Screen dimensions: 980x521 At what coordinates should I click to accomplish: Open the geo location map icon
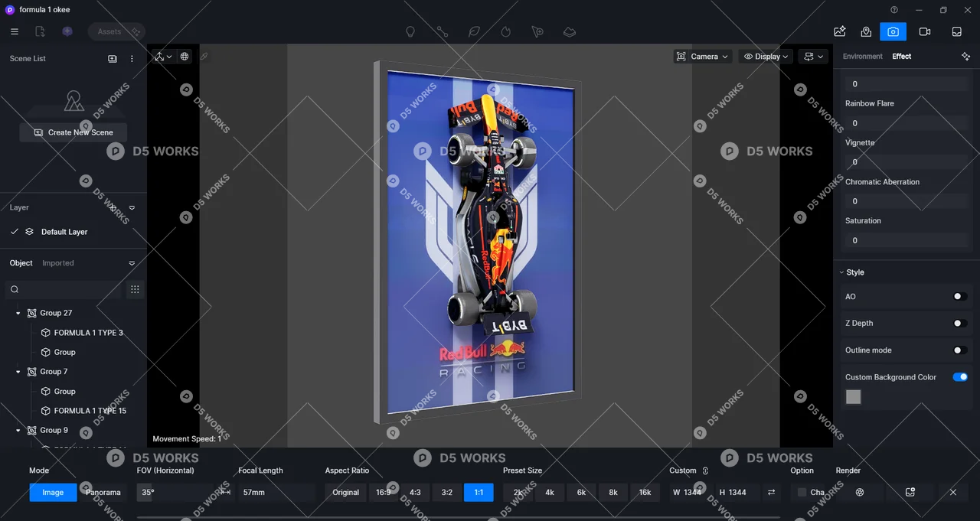click(866, 31)
